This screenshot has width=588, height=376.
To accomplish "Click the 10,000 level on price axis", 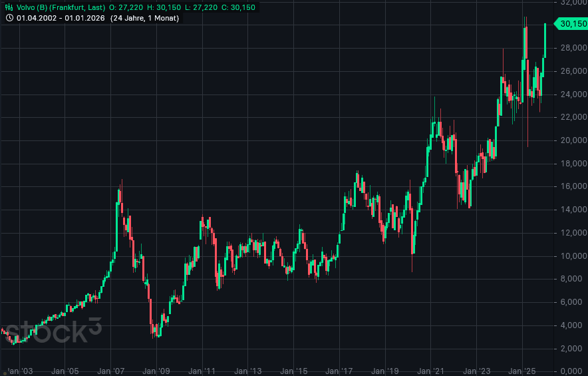I will click(573, 256).
